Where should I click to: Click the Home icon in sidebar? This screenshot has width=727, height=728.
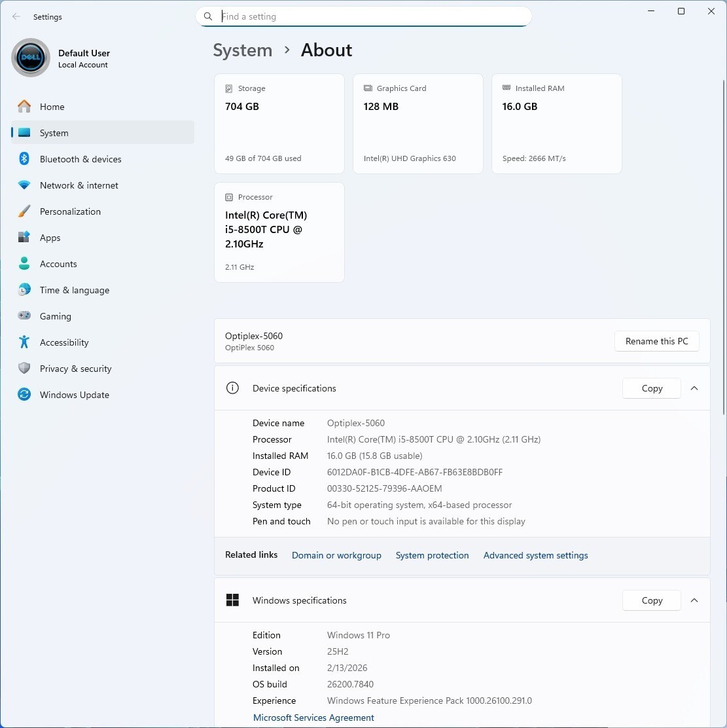[x=24, y=107]
